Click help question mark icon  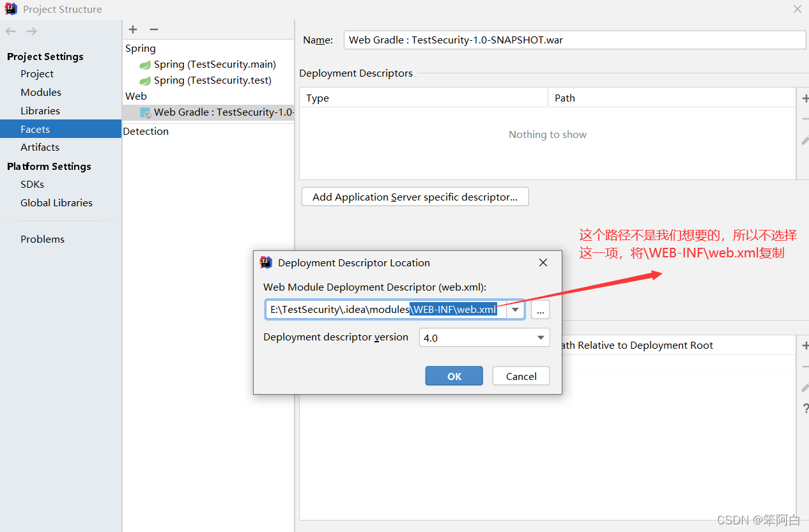tap(805, 409)
